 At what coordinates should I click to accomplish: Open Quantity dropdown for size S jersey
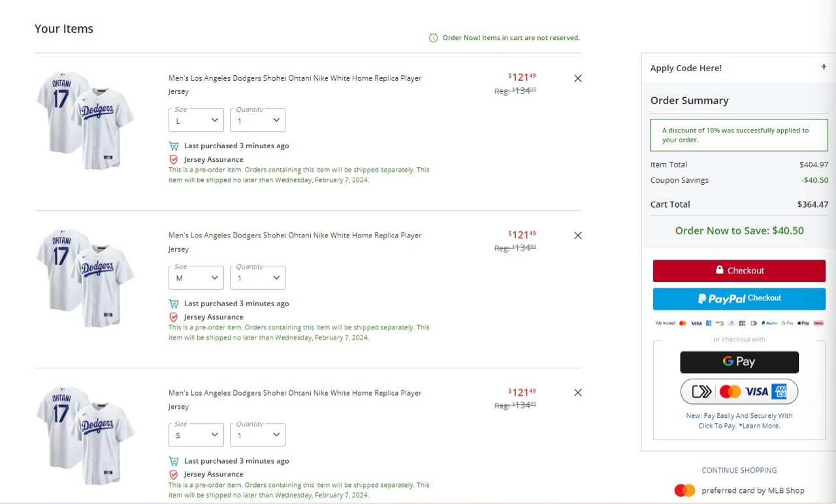tap(257, 435)
